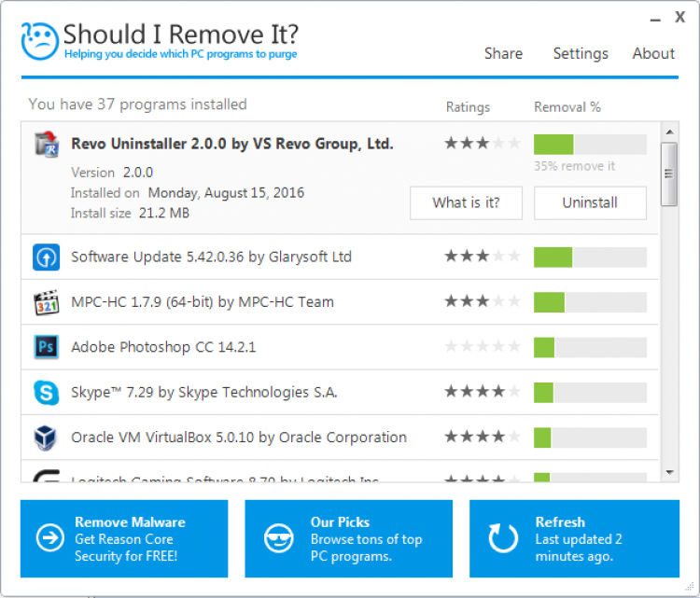
Task: Click Adobe Photoshop's removal percentage bar
Action: [x=590, y=347]
